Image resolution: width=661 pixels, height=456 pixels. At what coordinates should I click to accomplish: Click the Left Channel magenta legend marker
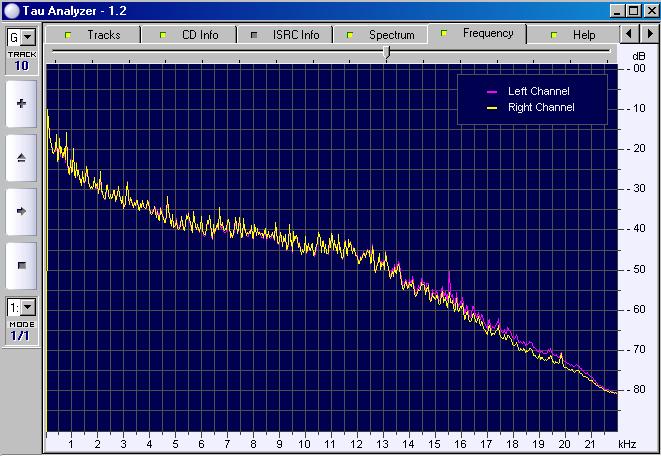(491, 92)
